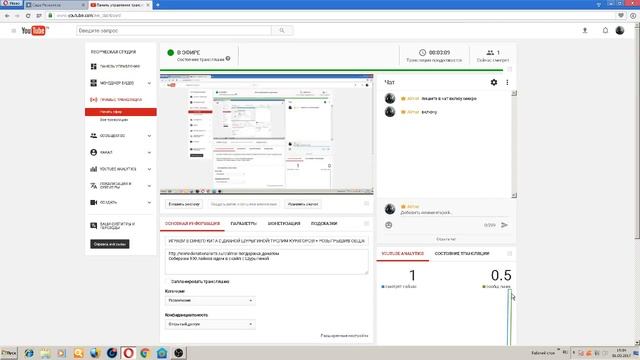
Task: Switch to the first browser tab
Action: click(55, 5)
